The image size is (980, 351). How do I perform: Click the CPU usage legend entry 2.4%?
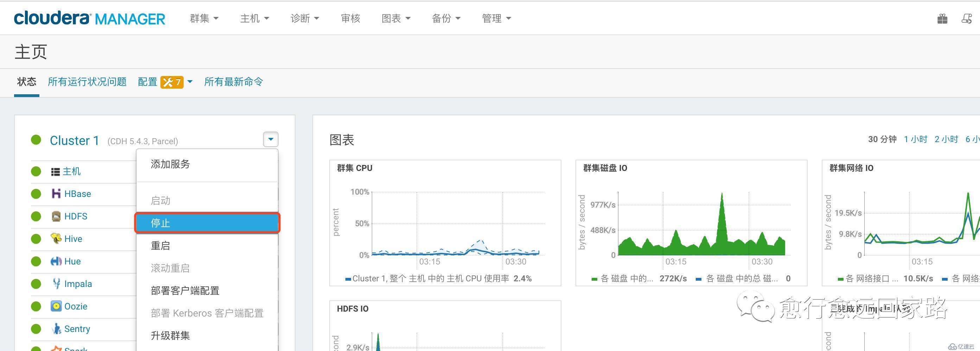tap(438, 278)
